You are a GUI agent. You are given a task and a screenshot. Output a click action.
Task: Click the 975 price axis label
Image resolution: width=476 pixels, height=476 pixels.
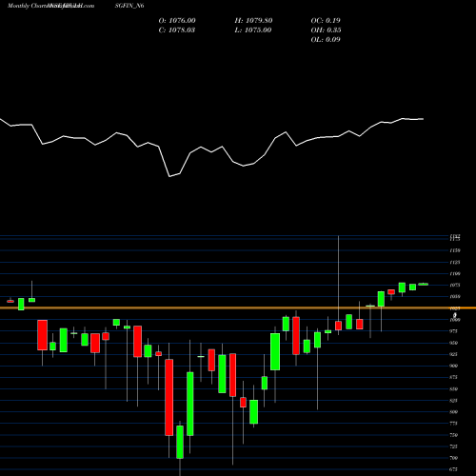[454, 331]
